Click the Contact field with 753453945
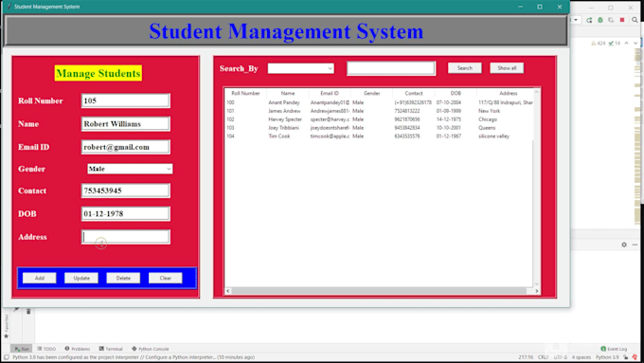The image size is (644, 363). pyautogui.click(x=126, y=191)
